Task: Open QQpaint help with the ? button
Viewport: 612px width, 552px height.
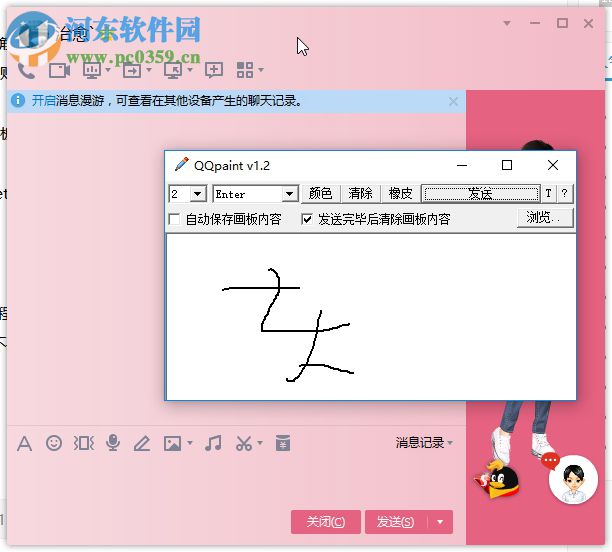Action: coord(564,193)
